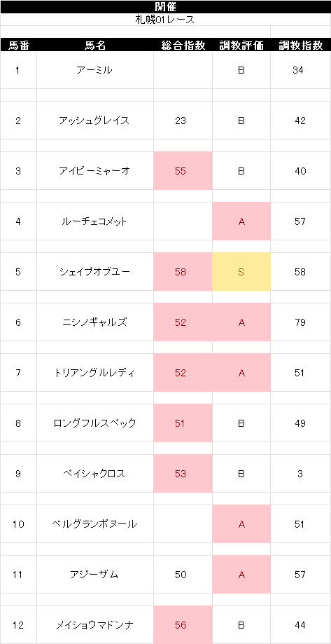The height and width of the screenshot is (644, 331).
Task: Click the A rating for ルーチェコメット
Action: click(x=241, y=221)
